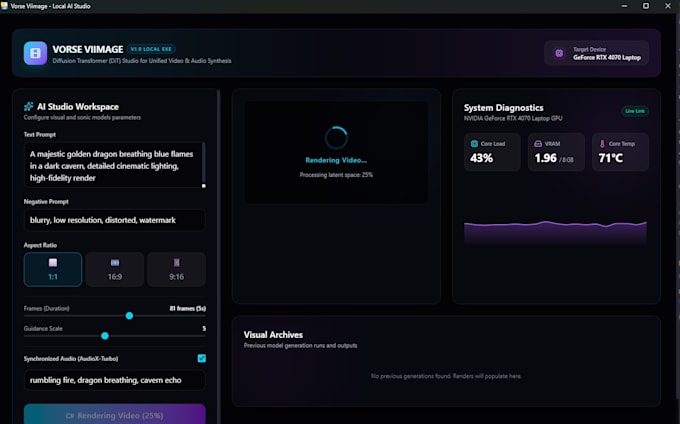The width and height of the screenshot is (680, 424).
Task: Click the GPU usage purple graph
Action: pos(555,233)
